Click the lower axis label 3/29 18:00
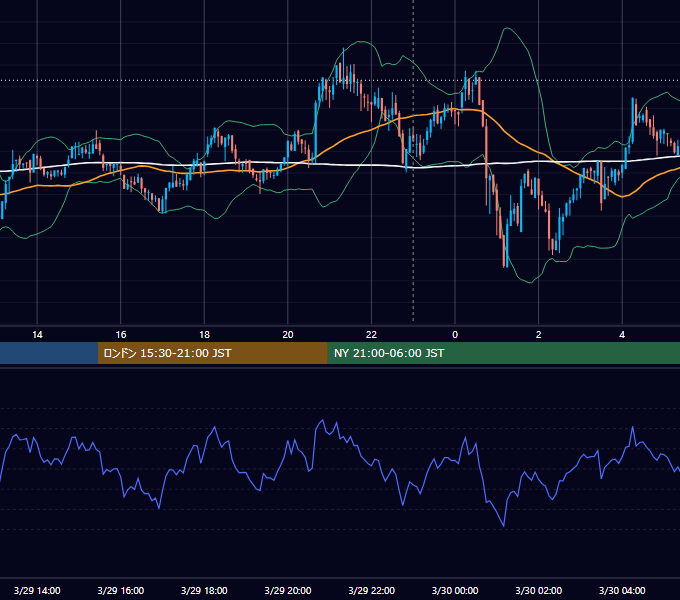The image size is (680, 600). click(x=204, y=590)
